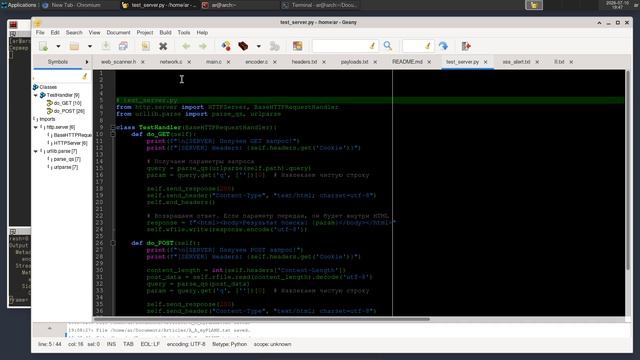Switch to the encoder.c tab
This screenshot has height=360, width=640.
coord(256,62)
